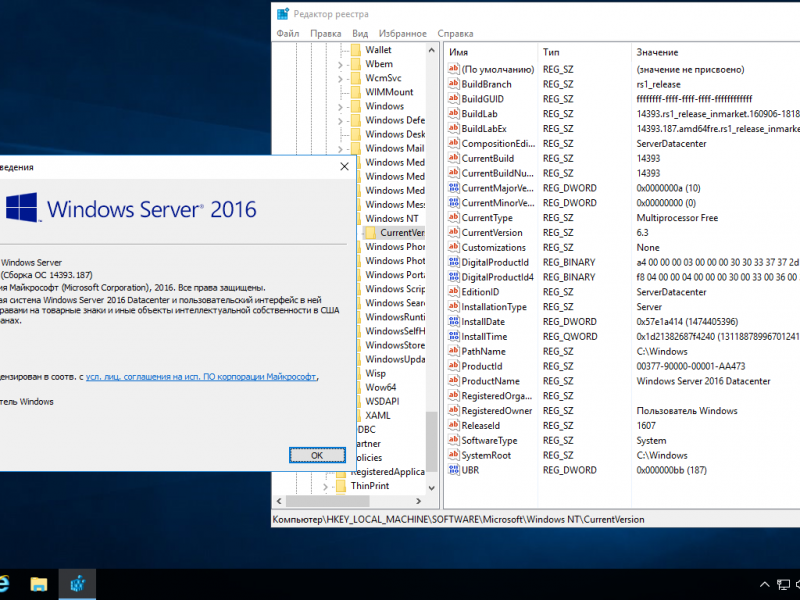Screen dimensions: 800x600
Task: Select the CurrentMajorVe... DWORD icon
Action: (x=454, y=188)
